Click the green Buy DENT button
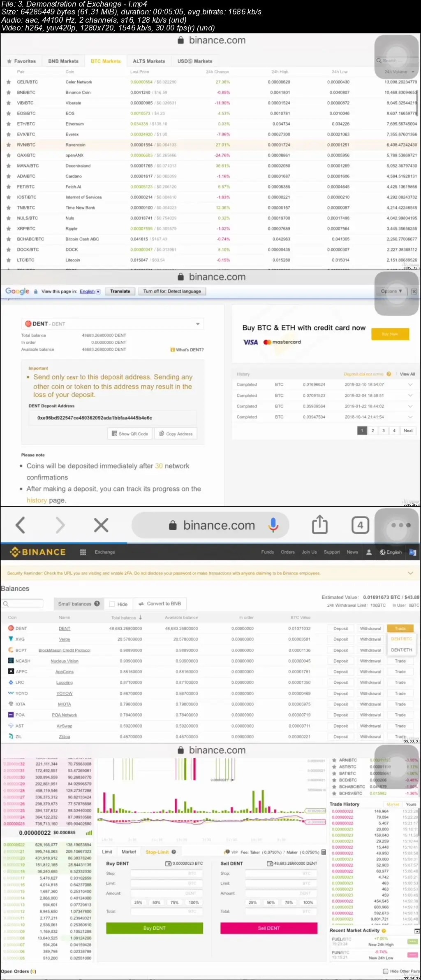421x980 pixels. [155, 928]
